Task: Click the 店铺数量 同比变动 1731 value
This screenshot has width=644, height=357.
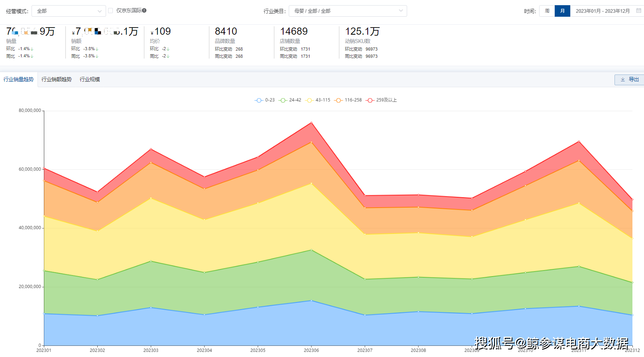Action: [305, 56]
